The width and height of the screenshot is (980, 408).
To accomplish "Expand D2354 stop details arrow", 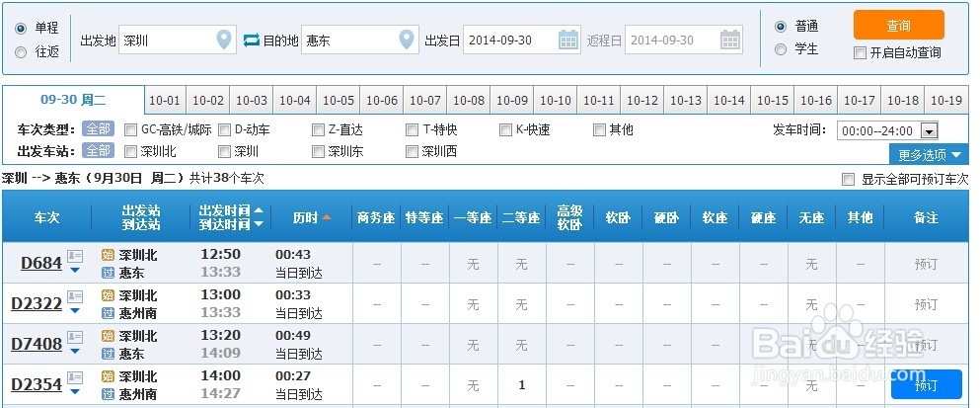I will point(75,392).
